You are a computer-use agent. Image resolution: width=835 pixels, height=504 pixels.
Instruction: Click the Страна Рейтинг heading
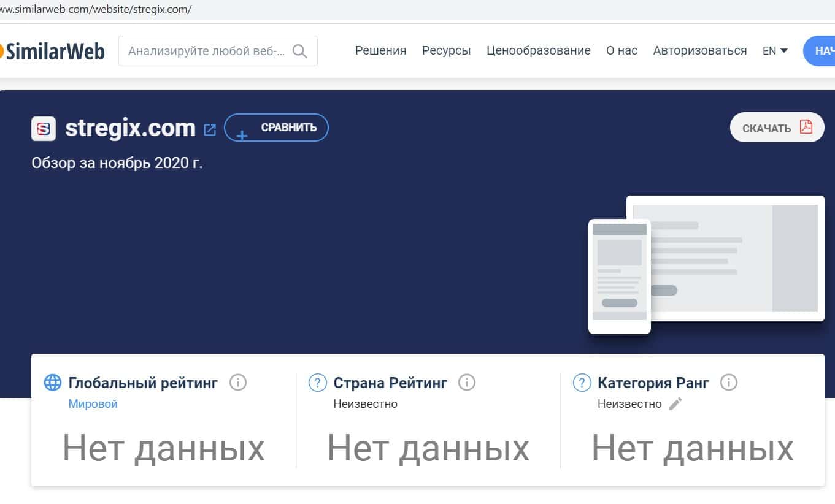[x=390, y=383]
